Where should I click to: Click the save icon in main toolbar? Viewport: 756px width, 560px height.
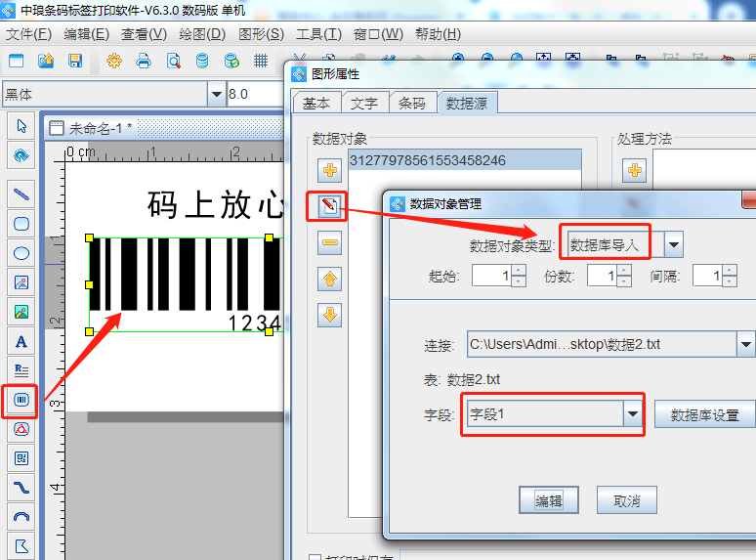click(x=75, y=61)
